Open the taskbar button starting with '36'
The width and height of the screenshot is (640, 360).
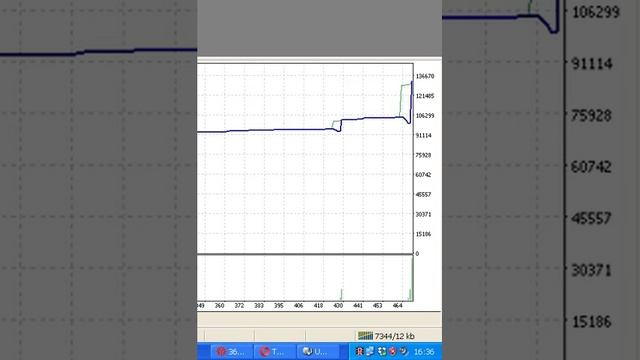pyautogui.click(x=231, y=352)
